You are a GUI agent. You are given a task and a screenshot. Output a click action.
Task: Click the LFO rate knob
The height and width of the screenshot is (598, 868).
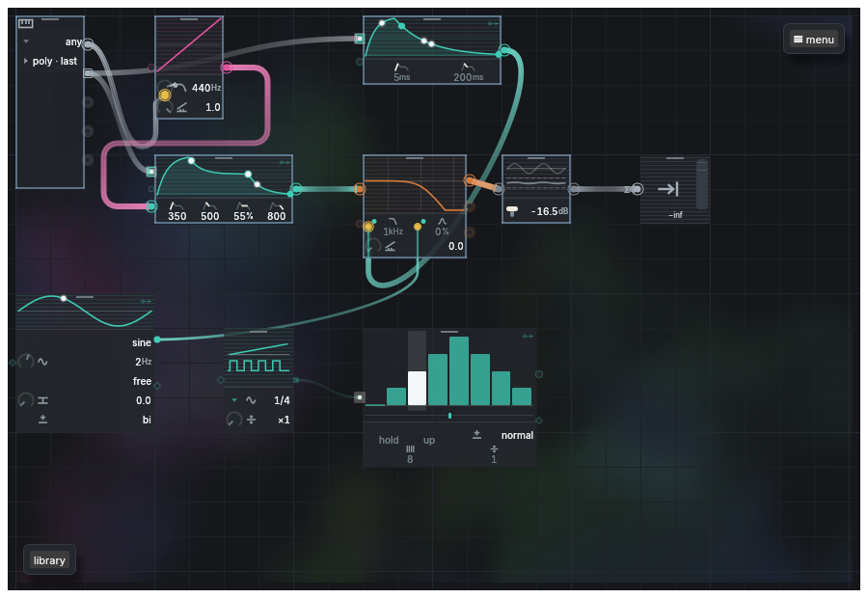(x=26, y=362)
